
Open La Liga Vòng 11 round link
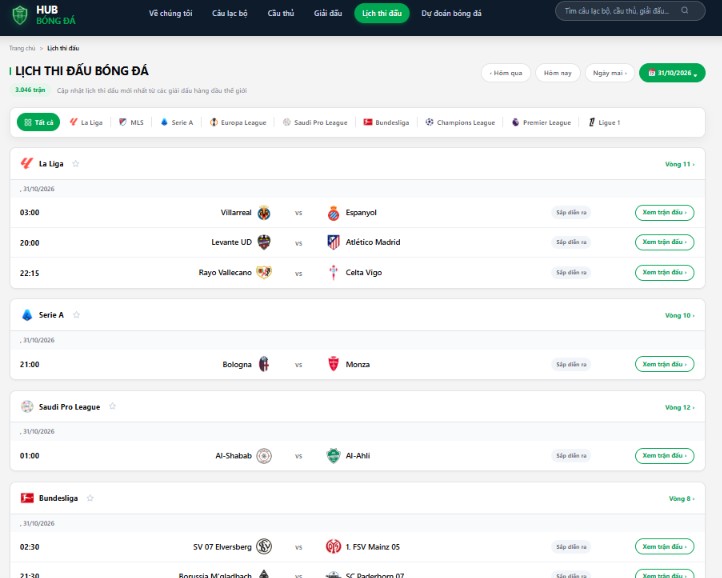tap(680, 164)
